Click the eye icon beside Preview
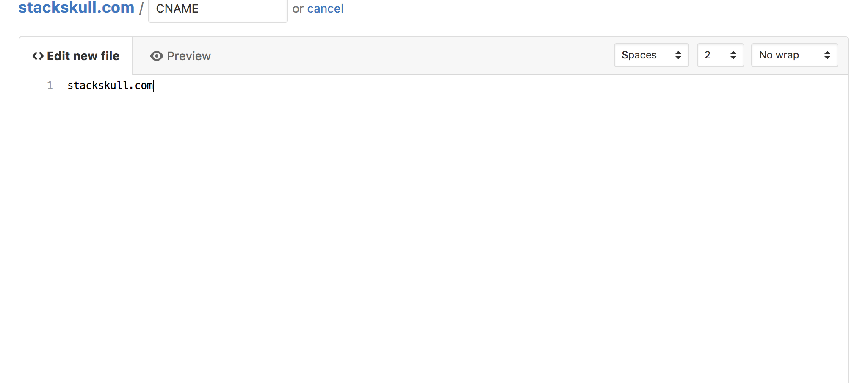 click(157, 56)
